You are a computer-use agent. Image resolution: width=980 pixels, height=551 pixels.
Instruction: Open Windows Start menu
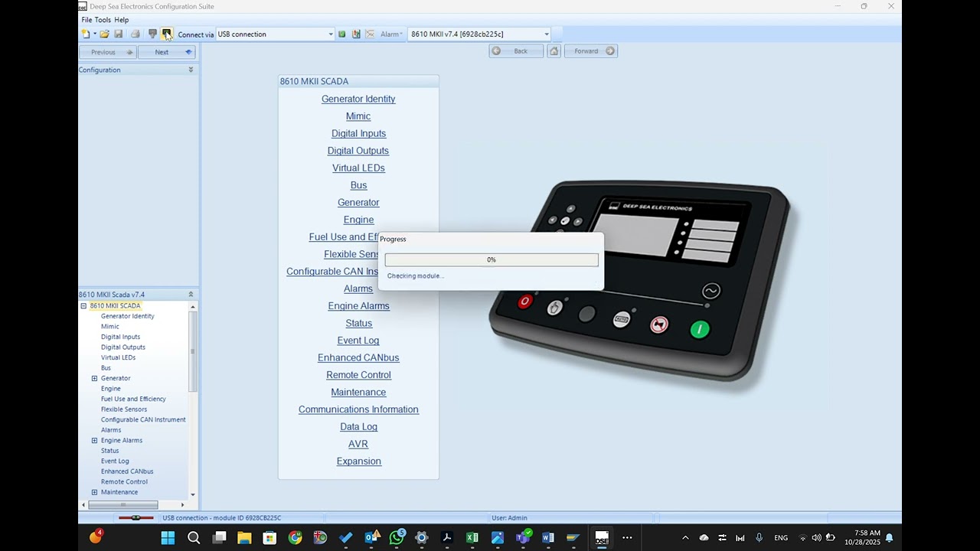click(168, 538)
